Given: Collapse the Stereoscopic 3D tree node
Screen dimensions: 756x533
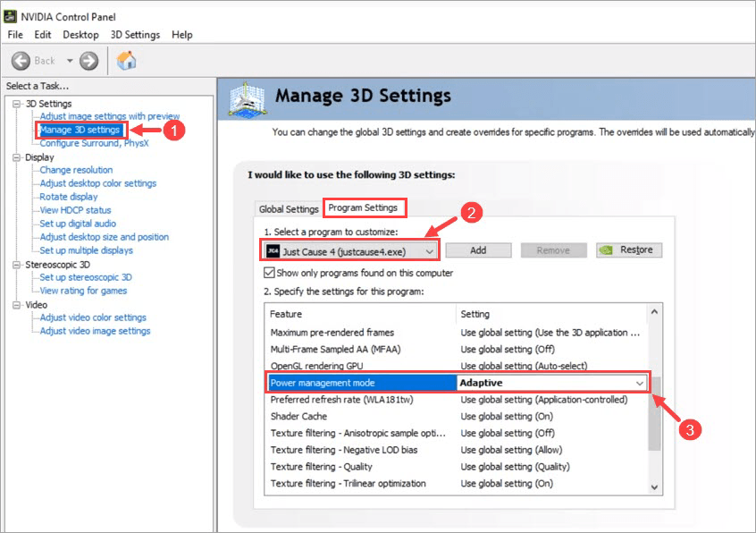Looking at the screenshot, I should pyautogui.click(x=17, y=265).
